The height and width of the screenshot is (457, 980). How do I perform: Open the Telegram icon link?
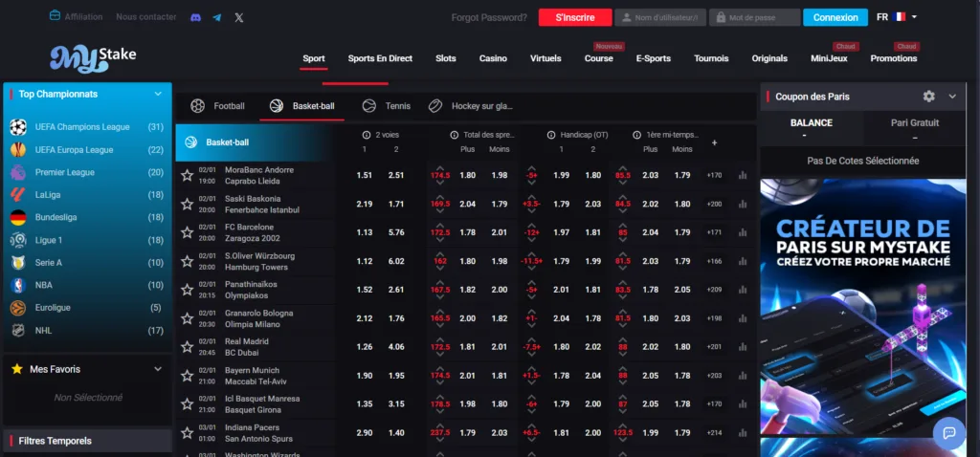tap(217, 17)
